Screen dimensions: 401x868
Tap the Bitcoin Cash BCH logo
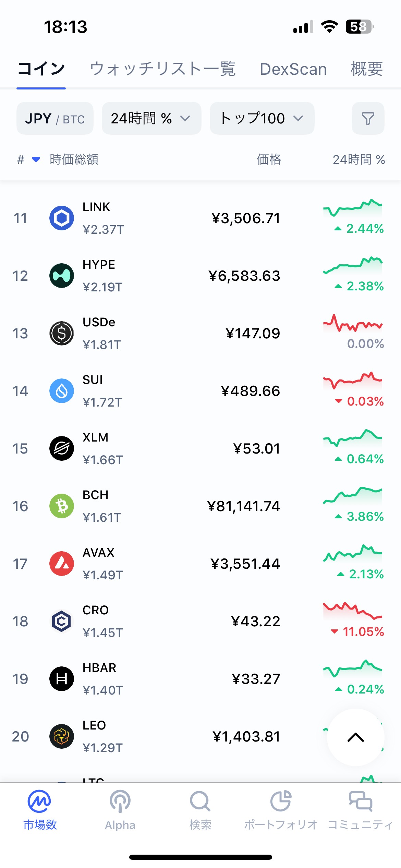[62, 506]
